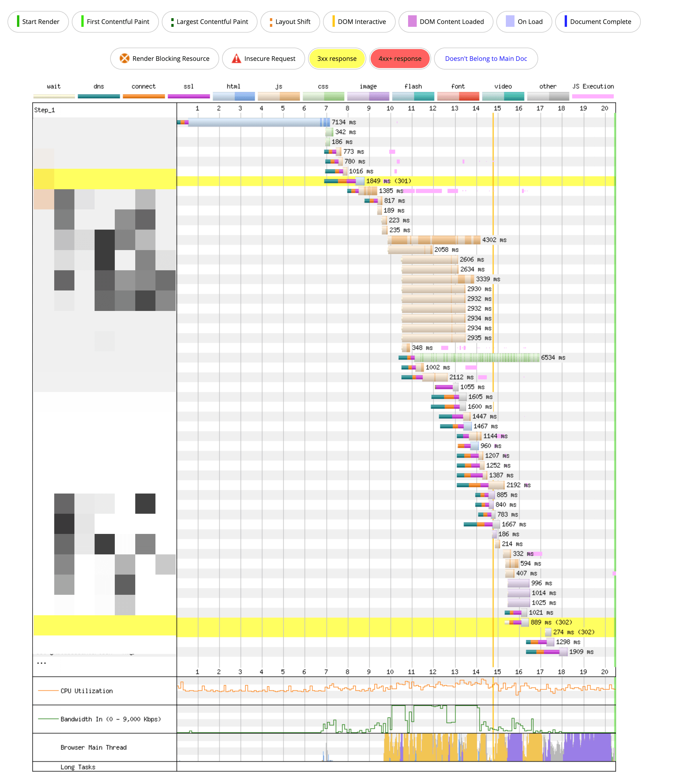Click the Start Render green legend marker
676x784 pixels.
click(18, 22)
